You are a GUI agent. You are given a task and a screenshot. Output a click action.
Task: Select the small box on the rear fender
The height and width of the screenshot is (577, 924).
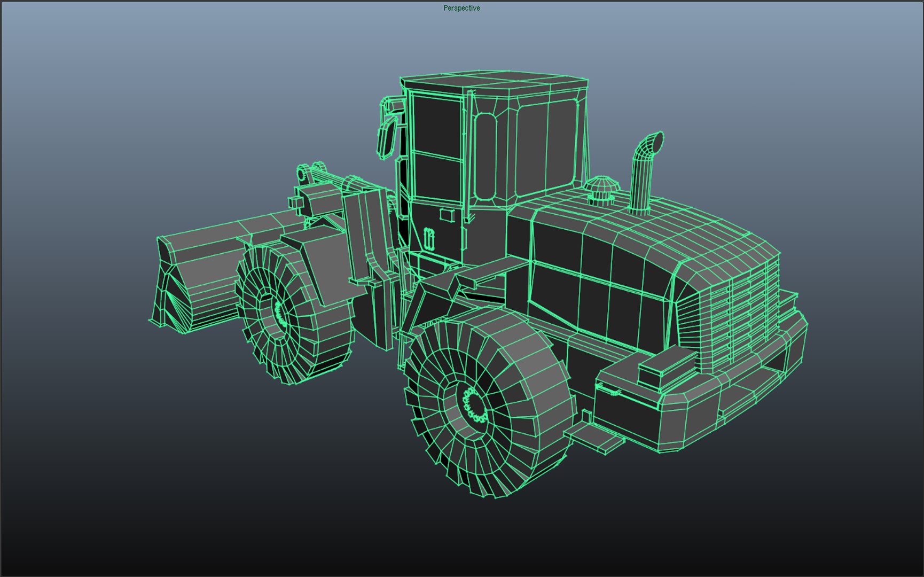667,368
